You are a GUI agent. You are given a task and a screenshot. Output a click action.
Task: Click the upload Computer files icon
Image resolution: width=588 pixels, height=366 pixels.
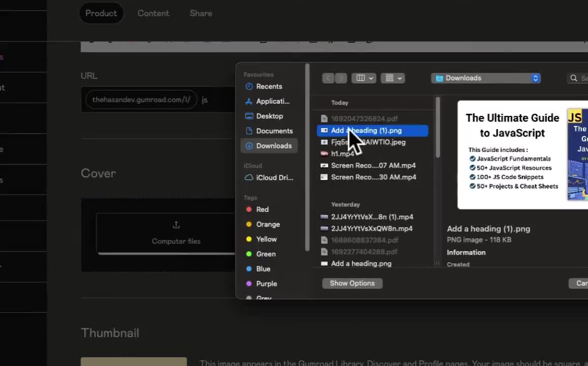click(x=176, y=225)
